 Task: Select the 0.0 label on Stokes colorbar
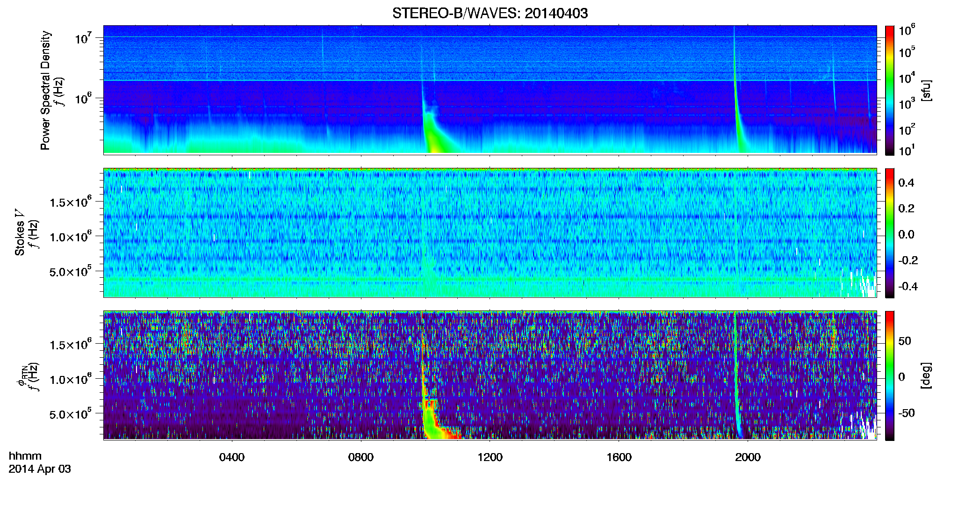[x=906, y=234]
